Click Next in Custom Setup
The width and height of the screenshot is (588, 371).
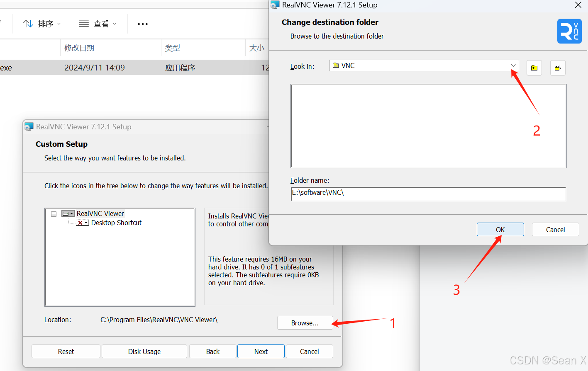261,352
